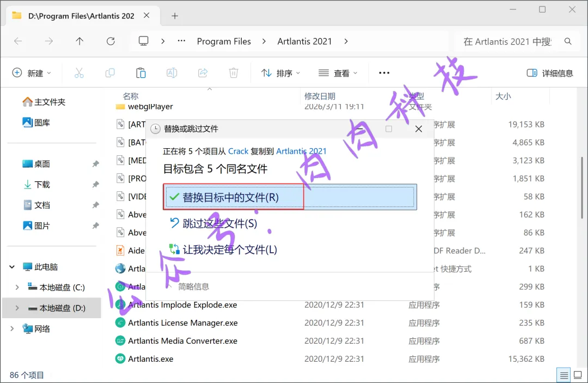Click the Program Files breadcrumb
The height and width of the screenshot is (383, 588).
point(224,41)
